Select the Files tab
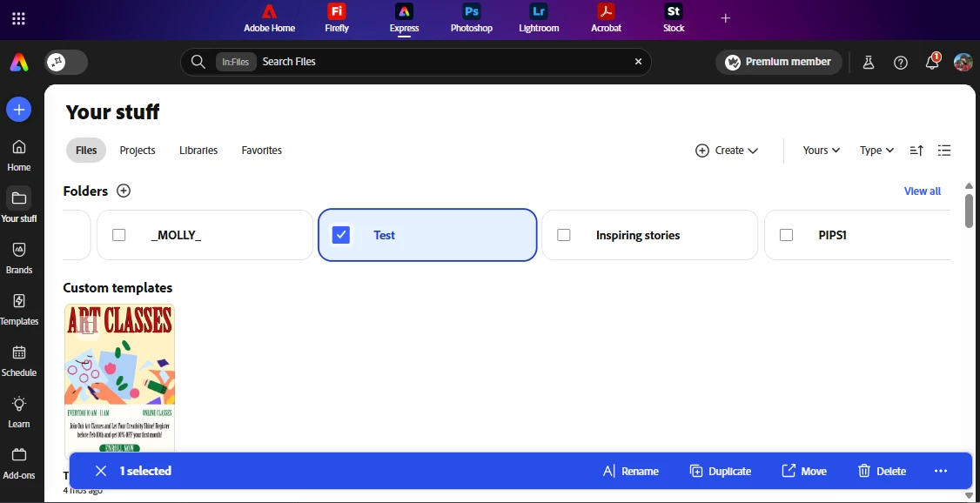Image resolution: width=980 pixels, height=503 pixels. [x=86, y=151]
